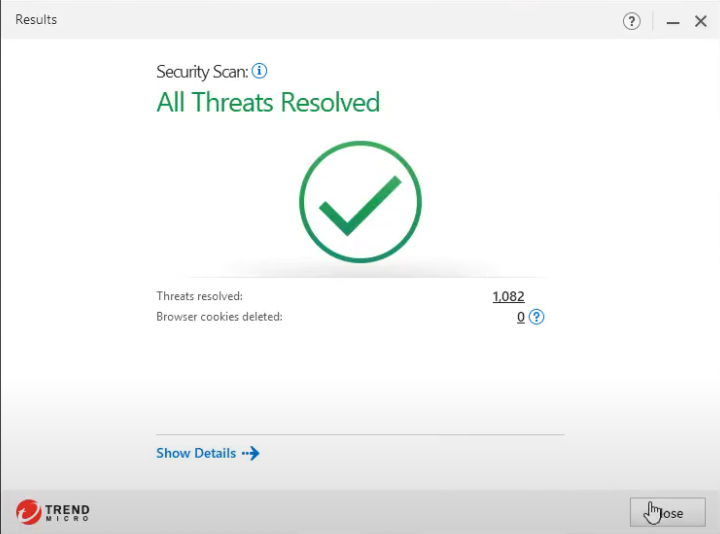Click the TREND MICRO wordmark text

coord(67,513)
